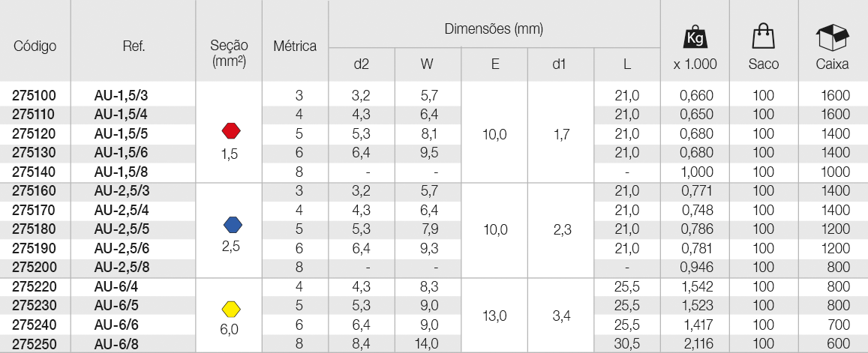Viewport: 868px width, 353px height.
Task: Select code 275250 in last row
Action: coord(34,343)
